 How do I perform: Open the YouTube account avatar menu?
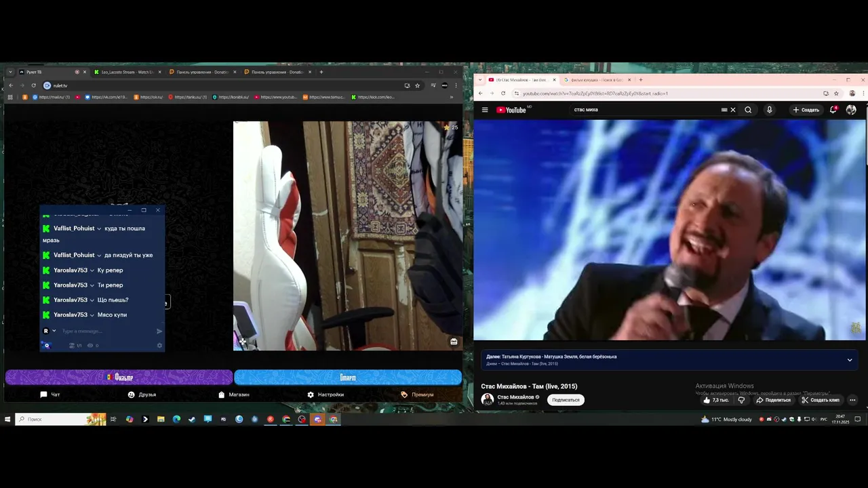coord(851,110)
